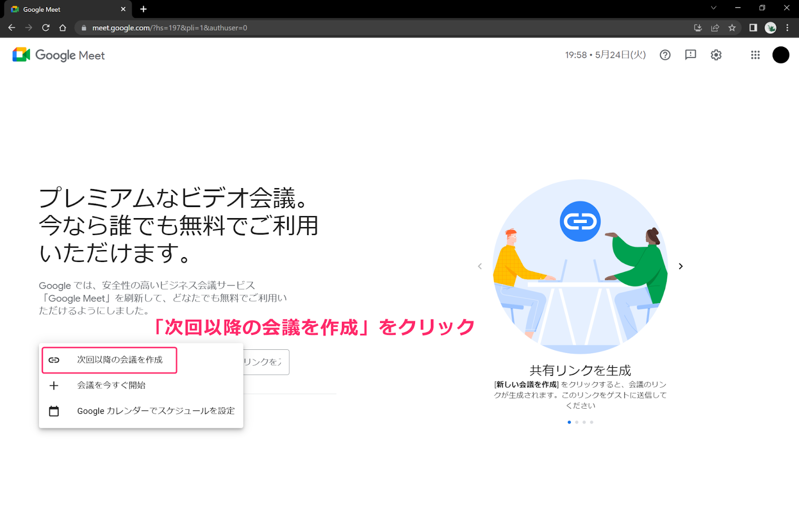Select the first carousel dot indicator
Image resolution: width=799 pixels, height=532 pixels.
(569, 422)
